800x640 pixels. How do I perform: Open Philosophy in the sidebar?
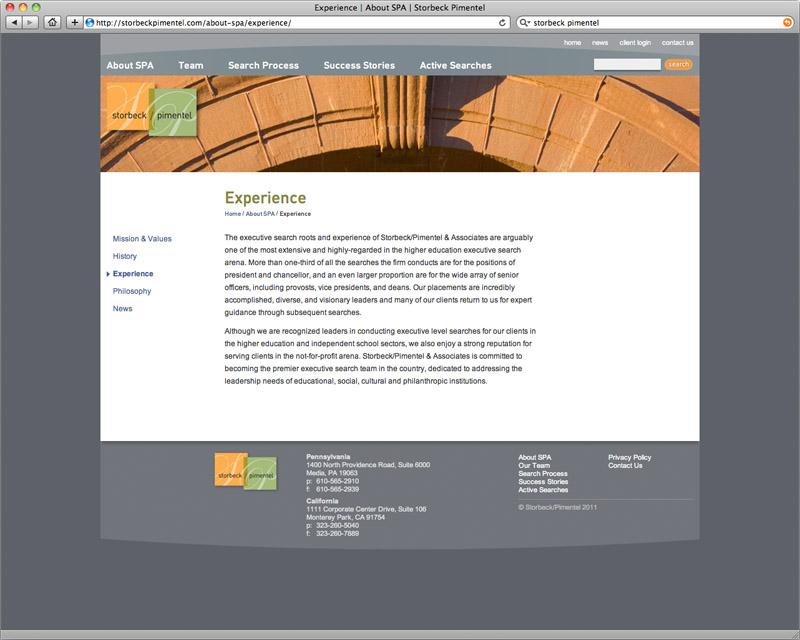[132, 291]
